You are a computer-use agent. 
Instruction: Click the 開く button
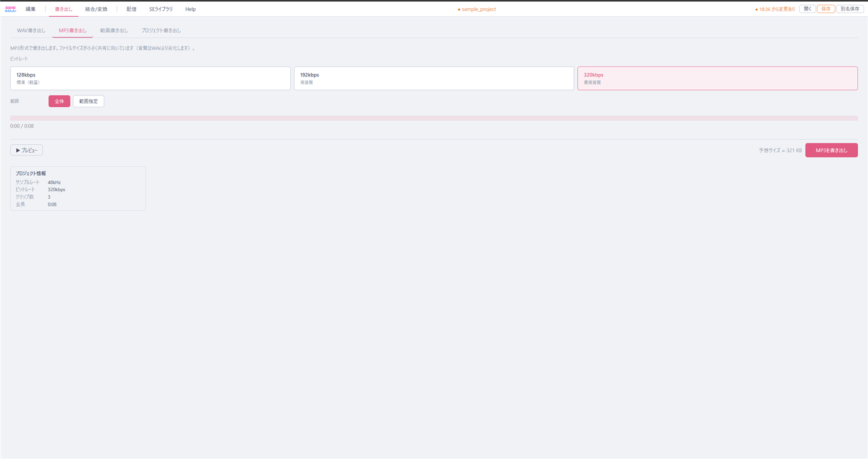[x=807, y=9]
